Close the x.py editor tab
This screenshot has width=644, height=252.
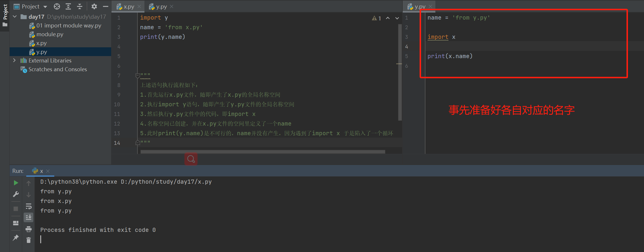[139, 6]
